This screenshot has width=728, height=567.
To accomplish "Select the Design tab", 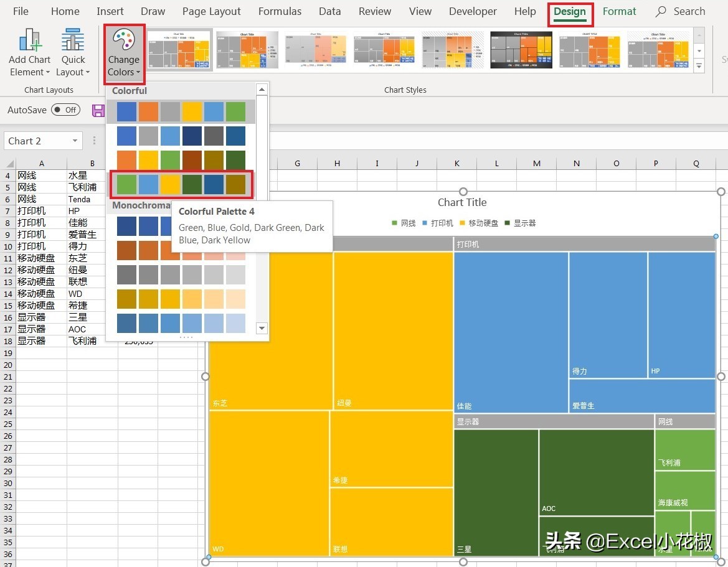I will pos(570,12).
